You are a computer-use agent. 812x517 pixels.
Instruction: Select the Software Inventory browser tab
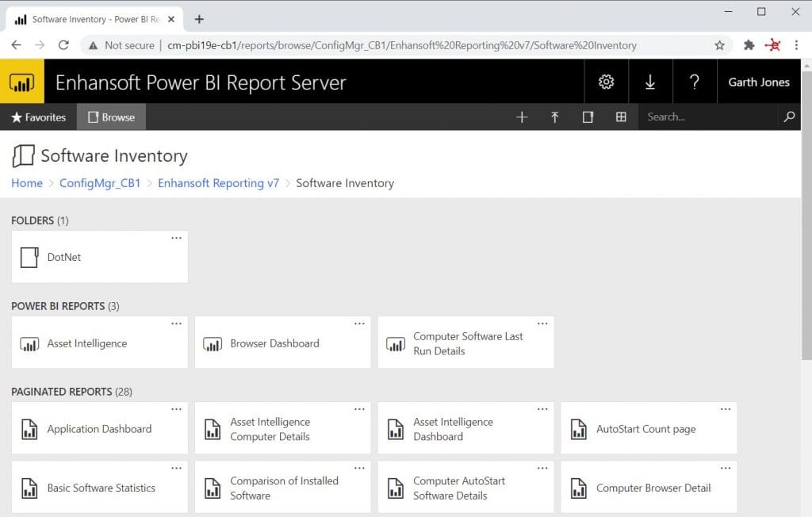pyautogui.click(x=94, y=19)
